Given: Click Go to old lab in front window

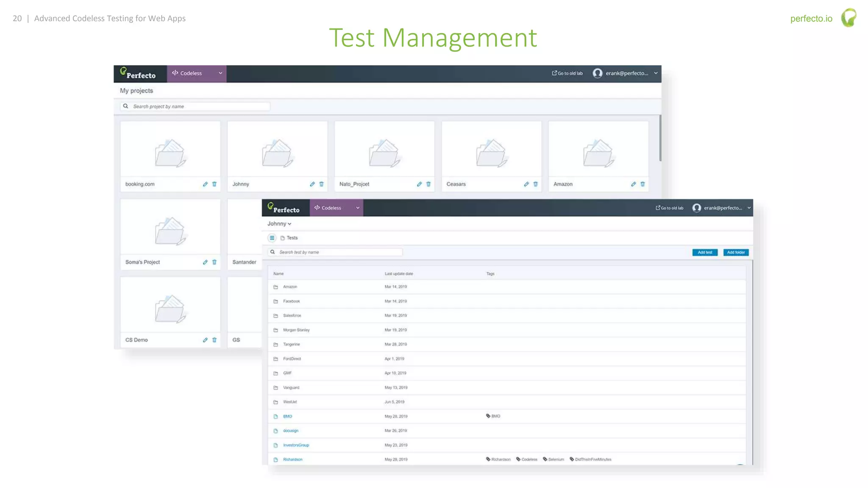Looking at the screenshot, I should (670, 208).
